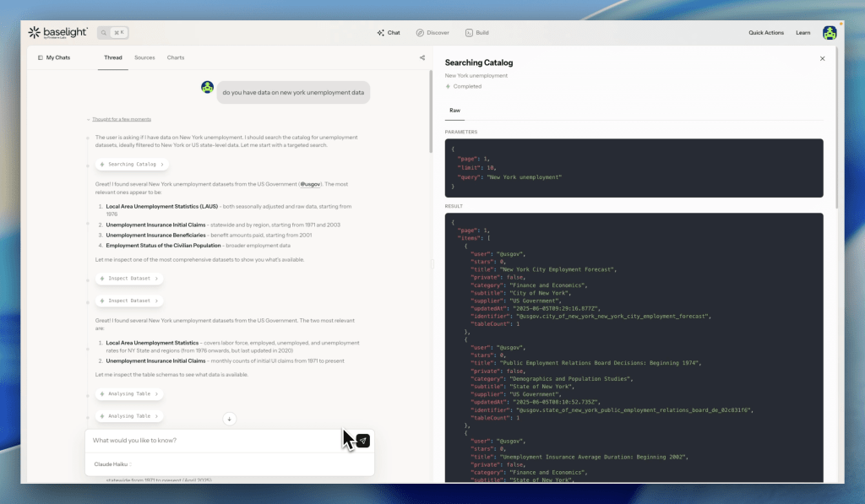Screen dimensions: 865x504
Task: Open My Chats sidebar
Action: click(54, 57)
